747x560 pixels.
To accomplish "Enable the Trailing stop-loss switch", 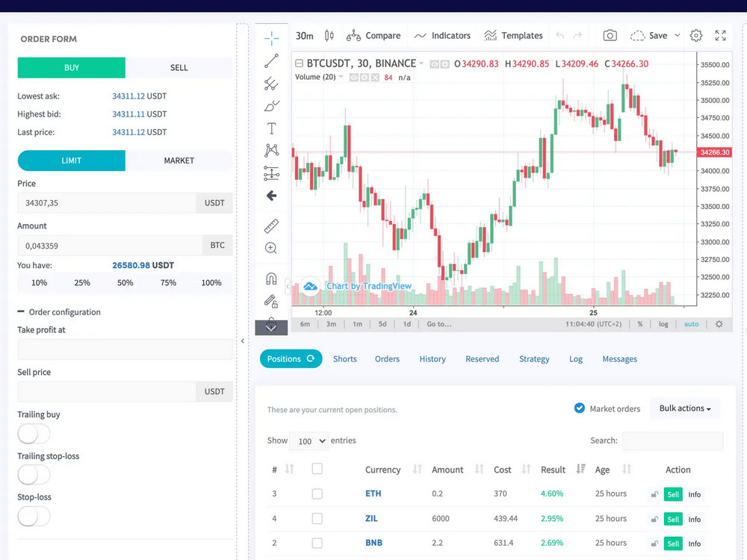I will tap(34, 475).
